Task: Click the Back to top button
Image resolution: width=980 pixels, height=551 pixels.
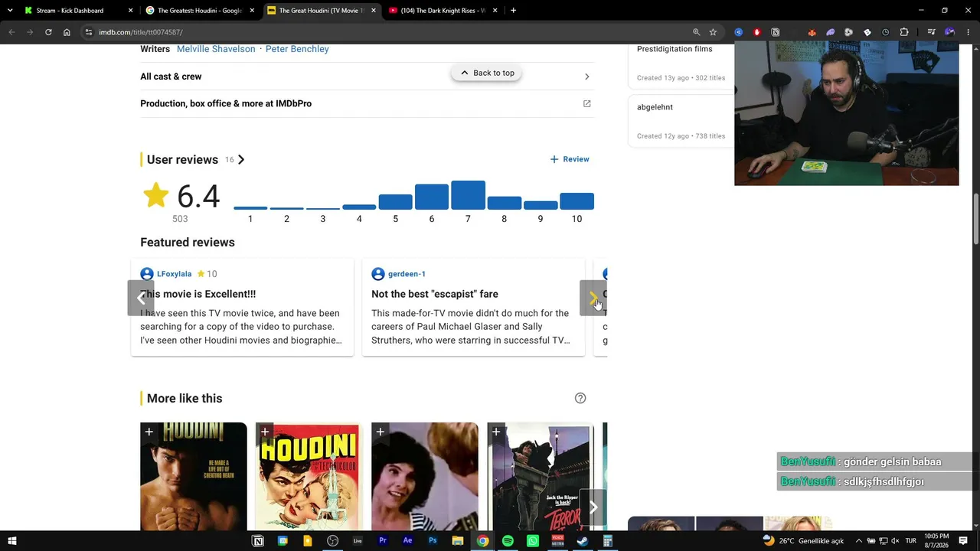Action: point(487,73)
